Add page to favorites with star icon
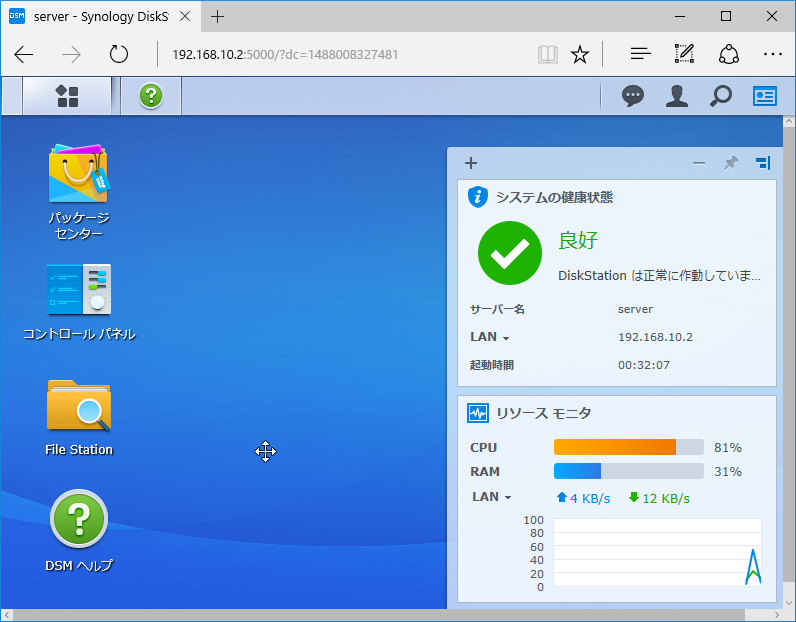This screenshot has height=622, width=796. point(580,54)
